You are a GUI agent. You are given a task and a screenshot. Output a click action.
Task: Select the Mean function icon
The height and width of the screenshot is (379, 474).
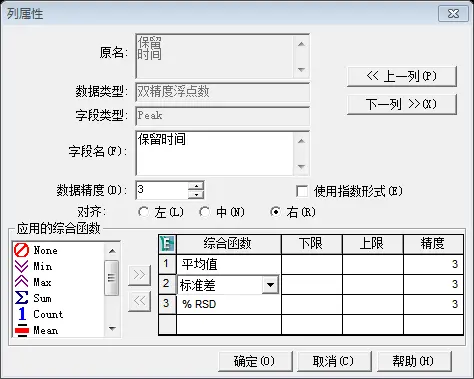pyautogui.click(x=22, y=330)
